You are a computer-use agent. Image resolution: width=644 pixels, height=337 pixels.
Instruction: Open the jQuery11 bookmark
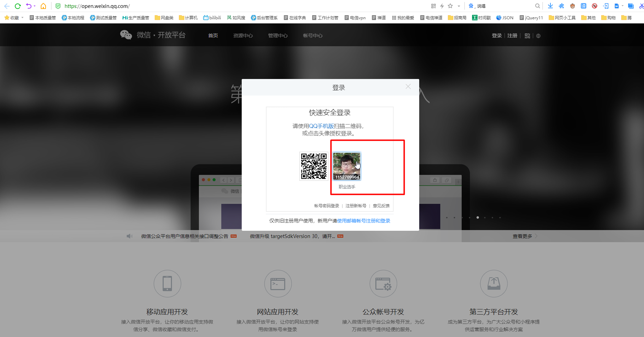tap(531, 18)
